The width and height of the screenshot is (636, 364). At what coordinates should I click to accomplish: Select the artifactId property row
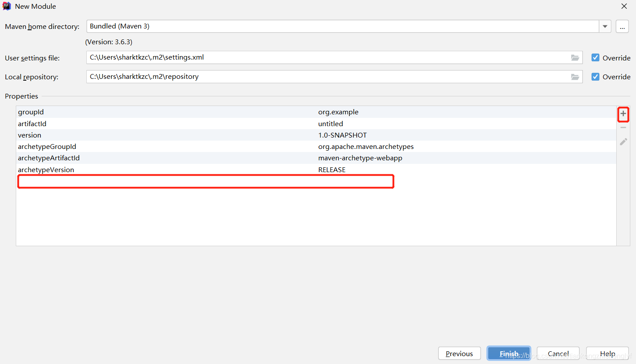[316, 124]
